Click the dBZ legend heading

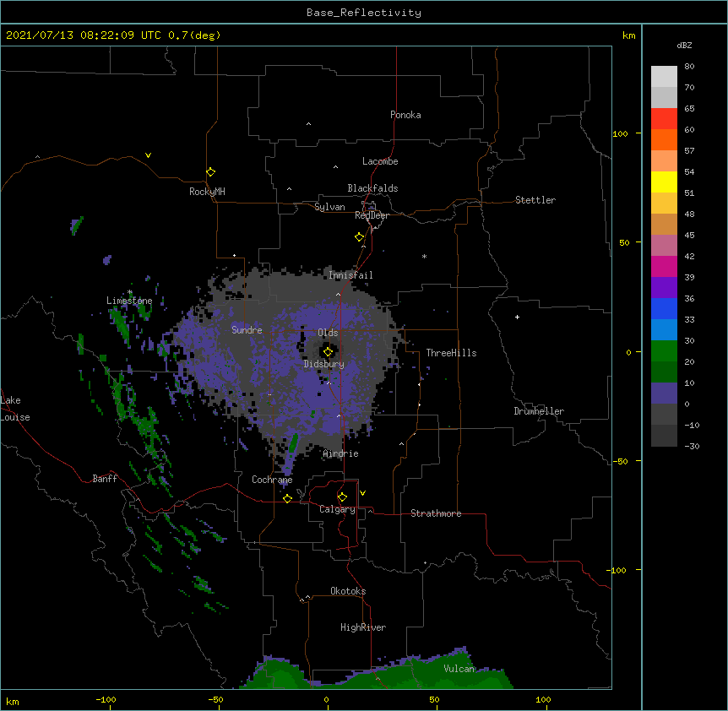pyautogui.click(x=684, y=45)
